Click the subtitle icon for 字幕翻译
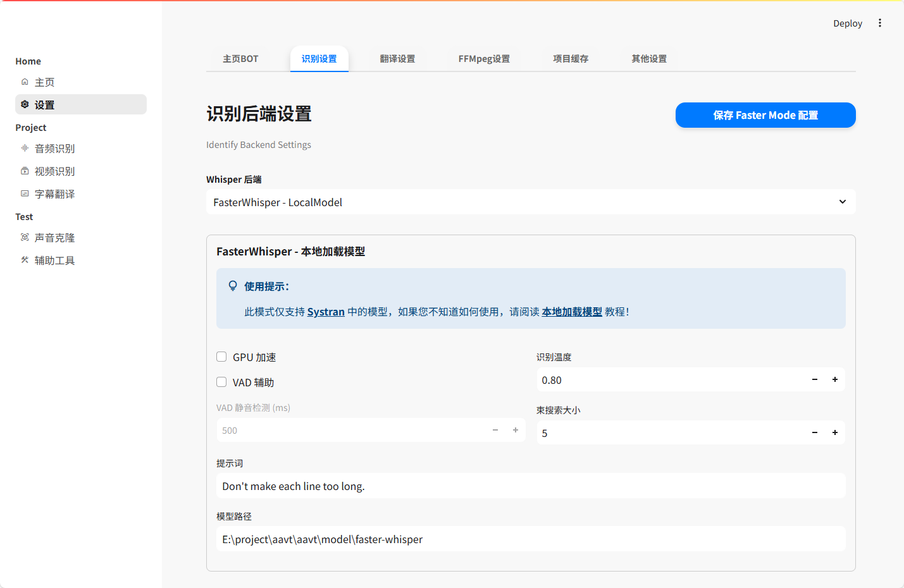The width and height of the screenshot is (904, 588). click(25, 193)
